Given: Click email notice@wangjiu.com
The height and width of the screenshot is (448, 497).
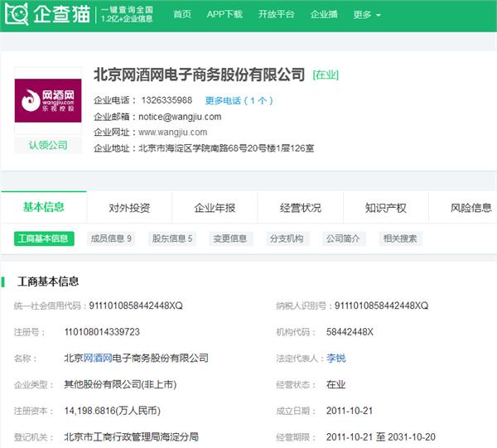Looking at the screenshot, I should (x=180, y=117).
